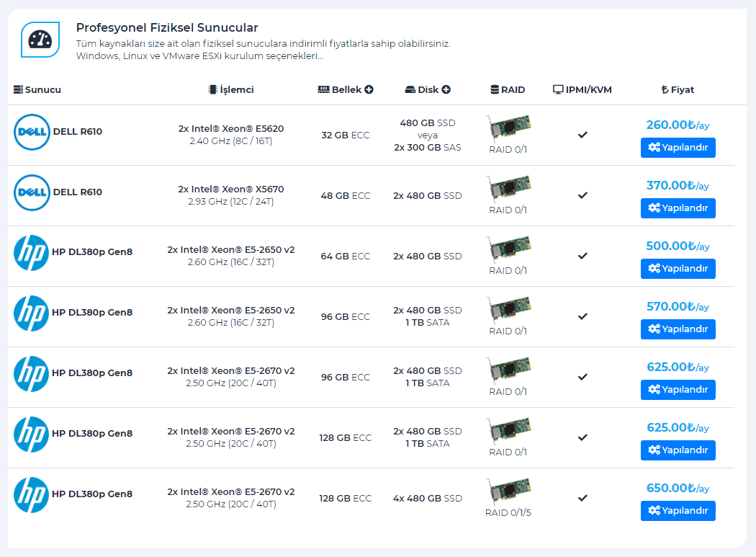756x557 pixels.
Task: Click the plus icon next to Bellek
Action: click(369, 89)
